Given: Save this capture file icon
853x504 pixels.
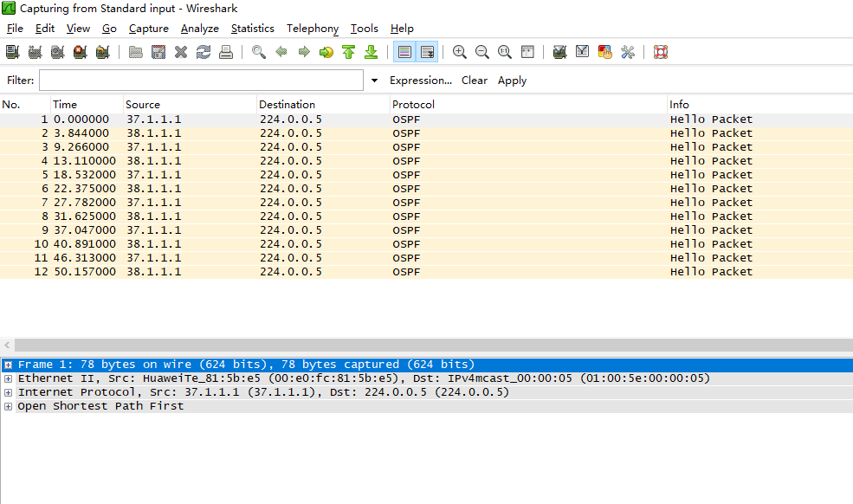Looking at the screenshot, I should 158,52.
